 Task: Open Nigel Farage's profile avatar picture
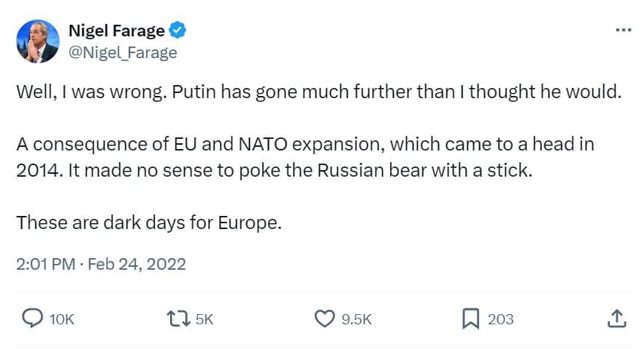(x=38, y=41)
